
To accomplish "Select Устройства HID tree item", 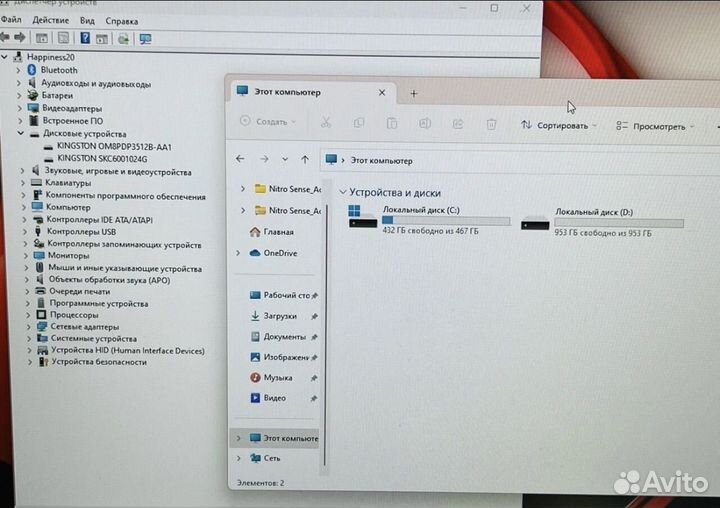I will pos(128,350).
